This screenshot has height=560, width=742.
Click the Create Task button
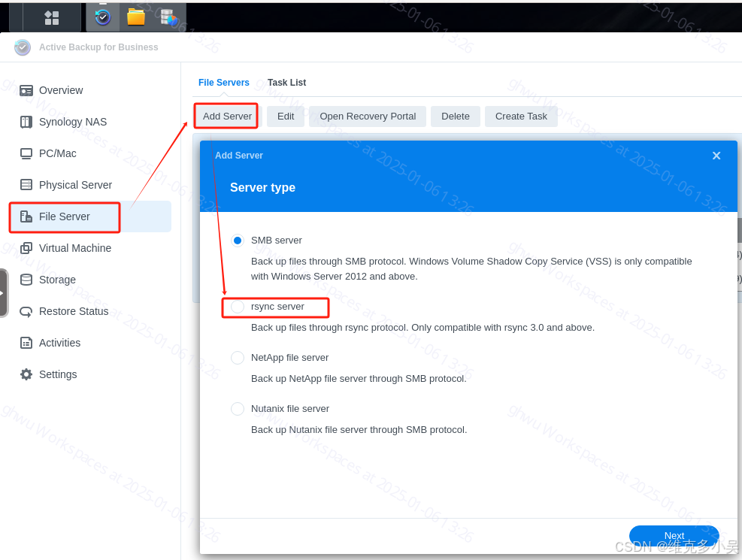pos(521,117)
